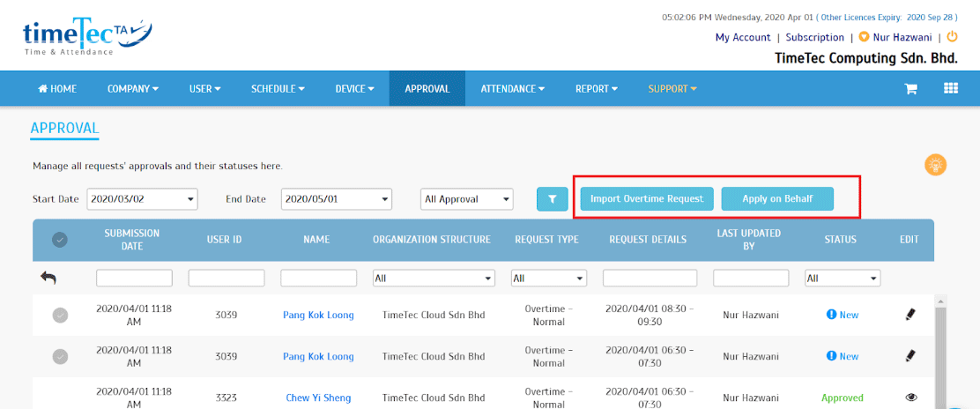Open the My Account link
Screen dimensions: 980x409
point(743,38)
